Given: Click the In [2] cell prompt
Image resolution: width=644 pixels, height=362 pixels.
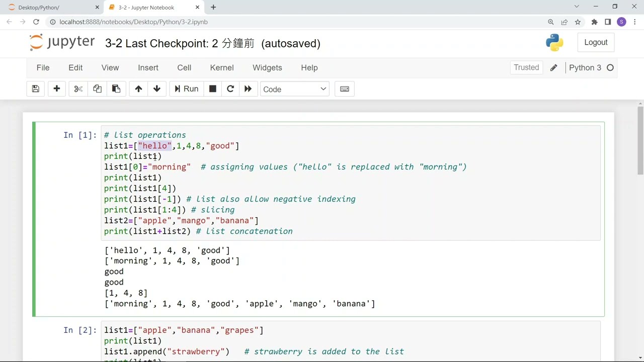Looking at the screenshot, I should pyautogui.click(x=80, y=330).
